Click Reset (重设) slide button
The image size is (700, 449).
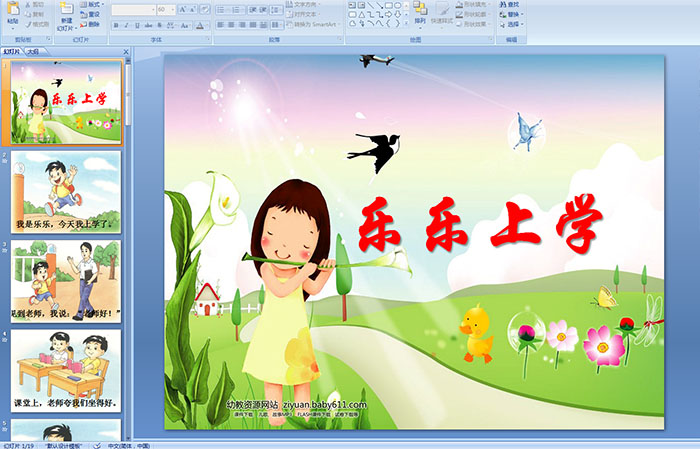(x=90, y=14)
